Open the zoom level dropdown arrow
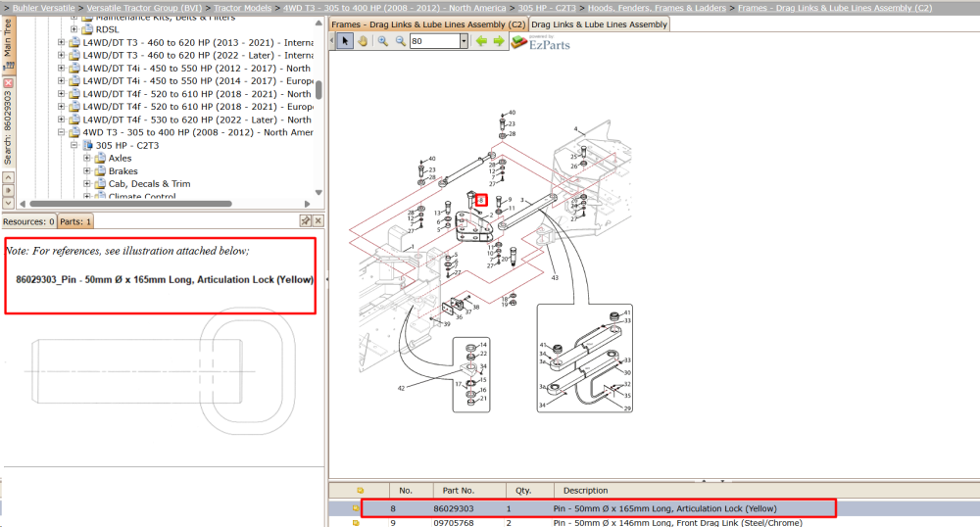Image resolution: width=980 pixels, height=527 pixels. pyautogui.click(x=464, y=41)
